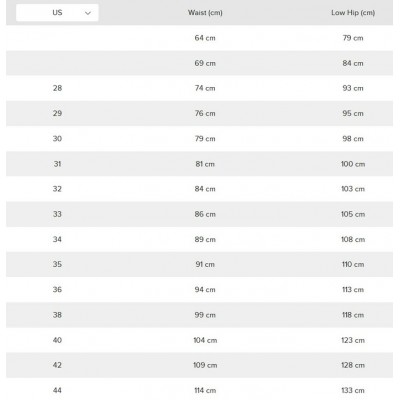Select the size 29 row
This screenshot has width=400, height=400.
coord(199,113)
